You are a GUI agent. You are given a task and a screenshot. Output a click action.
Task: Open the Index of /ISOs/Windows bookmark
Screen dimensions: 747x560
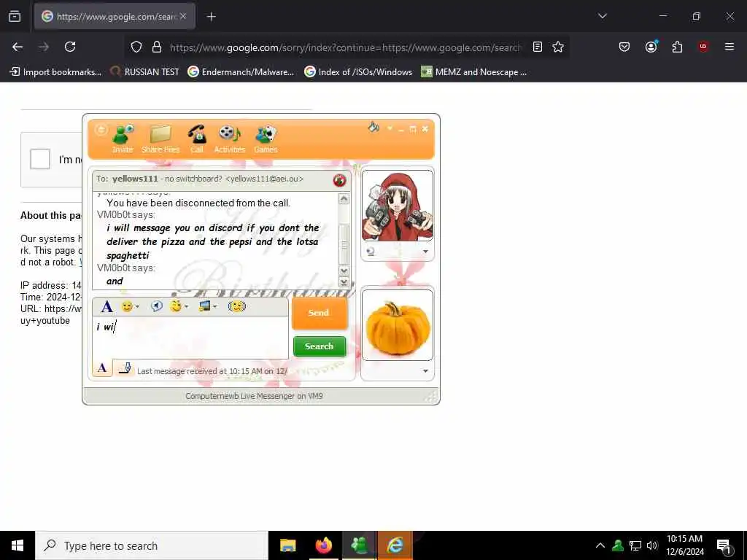[358, 72]
